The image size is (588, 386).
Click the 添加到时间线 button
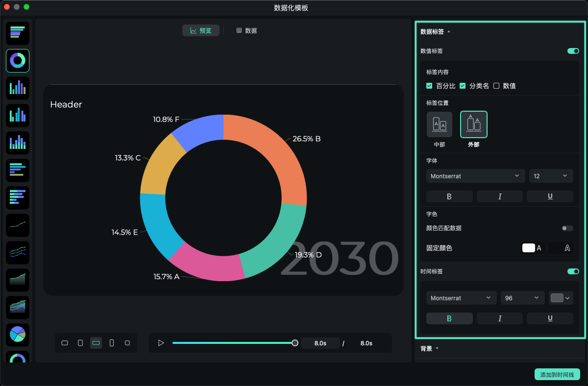click(x=558, y=374)
